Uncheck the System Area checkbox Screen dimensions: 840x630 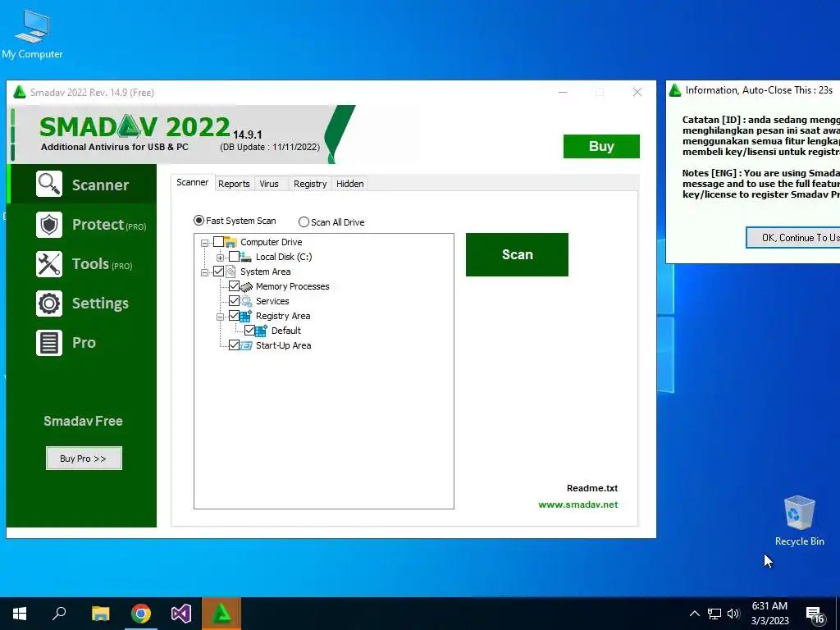(x=218, y=272)
